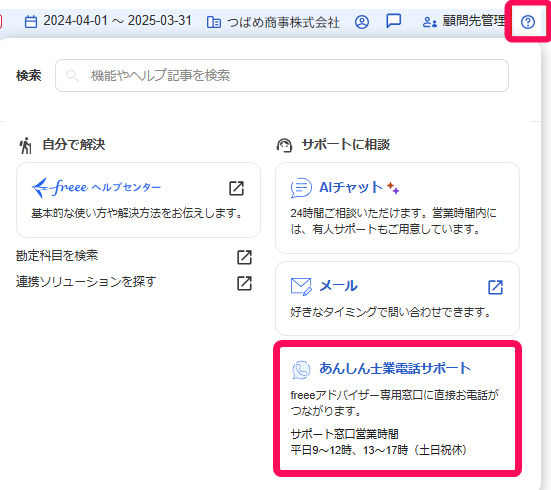Open 顧問先管理 in the header
Screen dimensions: 551x490
point(464,21)
